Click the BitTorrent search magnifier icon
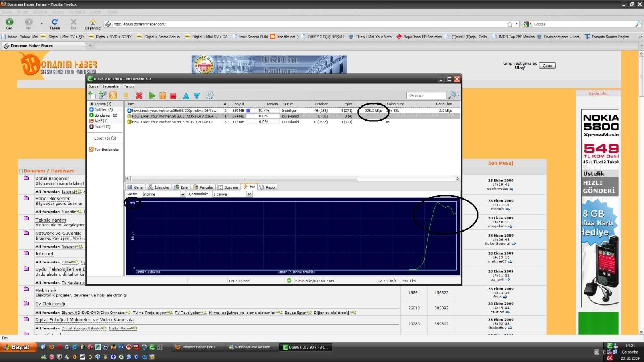The width and height of the screenshot is (644, 362). pos(452,95)
